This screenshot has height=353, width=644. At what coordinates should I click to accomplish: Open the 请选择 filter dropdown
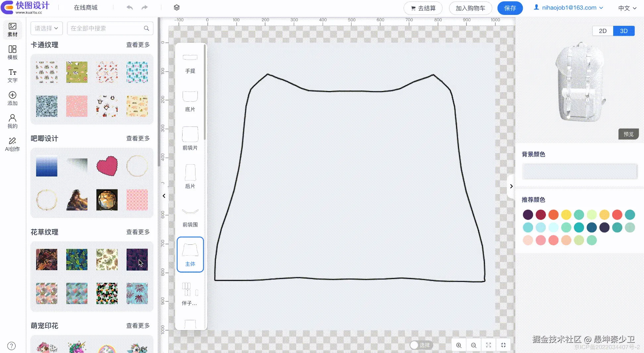click(46, 28)
